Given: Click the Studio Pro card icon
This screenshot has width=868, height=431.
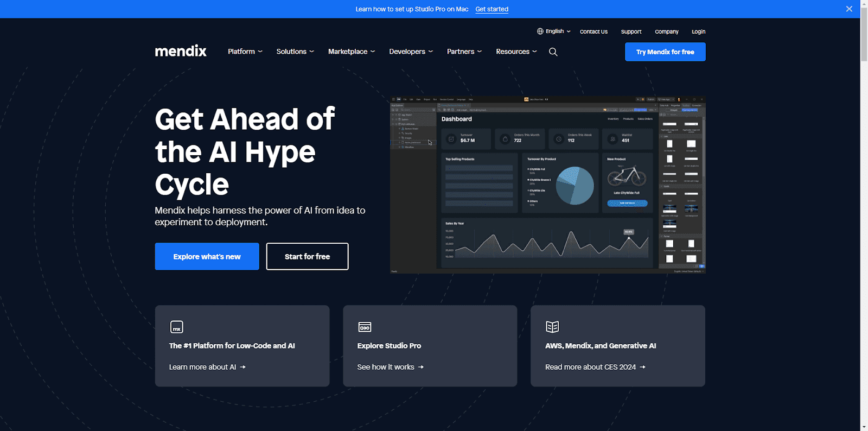Looking at the screenshot, I should [x=365, y=327].
